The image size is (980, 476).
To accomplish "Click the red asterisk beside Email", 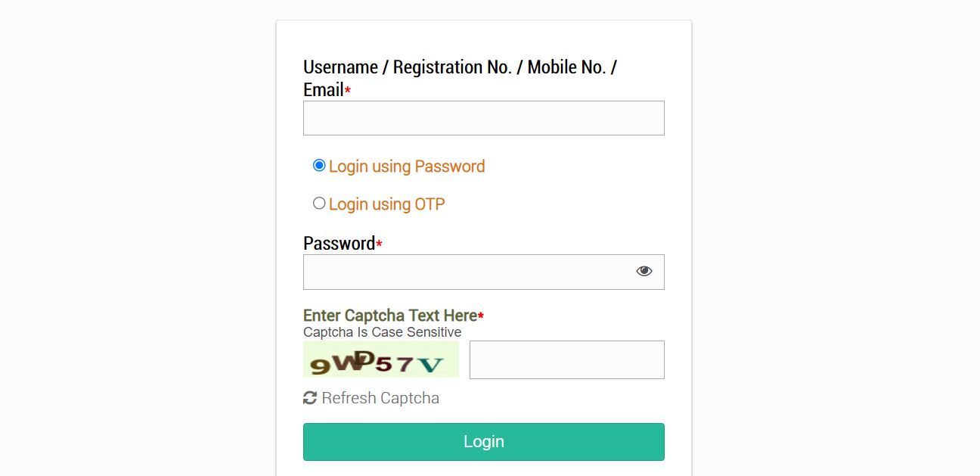I will click(x=348, y=92).
